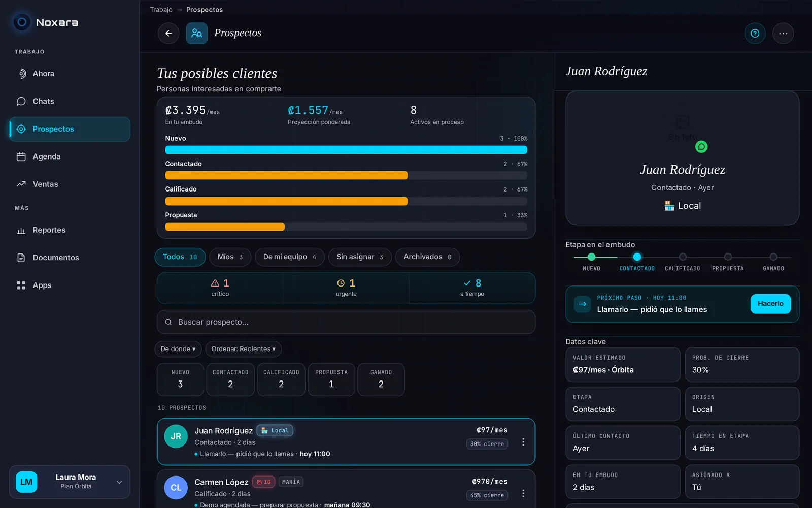812x508 pixels.
Task: Open Reportes in the sidebar
Action: click(70, 230)
